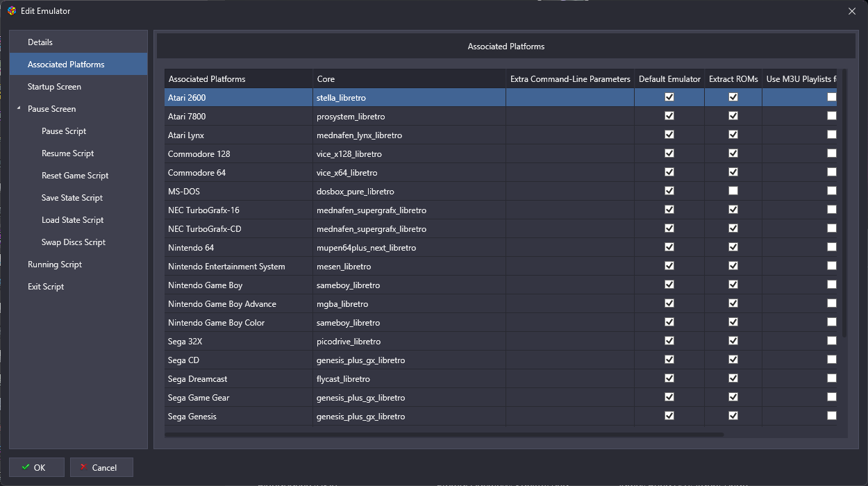Enable M3U Playlists for Sega CD
Screen dimensions: 868x486
click(x=832, y=360)
